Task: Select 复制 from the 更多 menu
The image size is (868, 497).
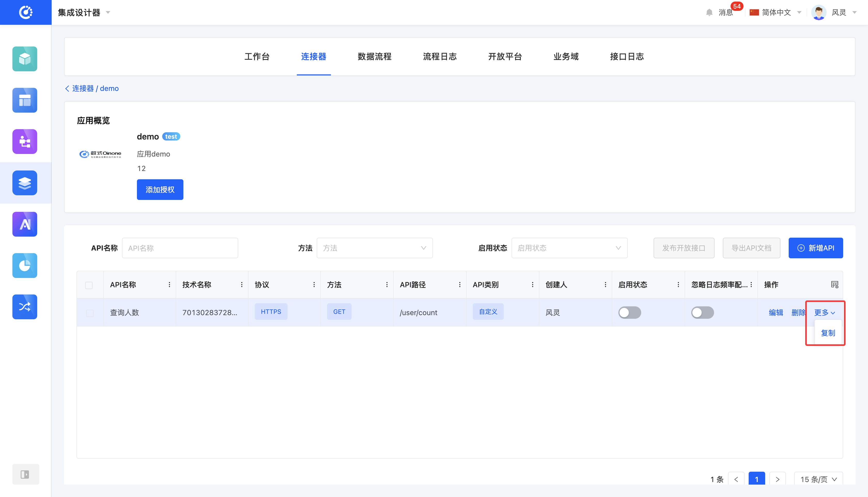Action: tap(828, 333)
